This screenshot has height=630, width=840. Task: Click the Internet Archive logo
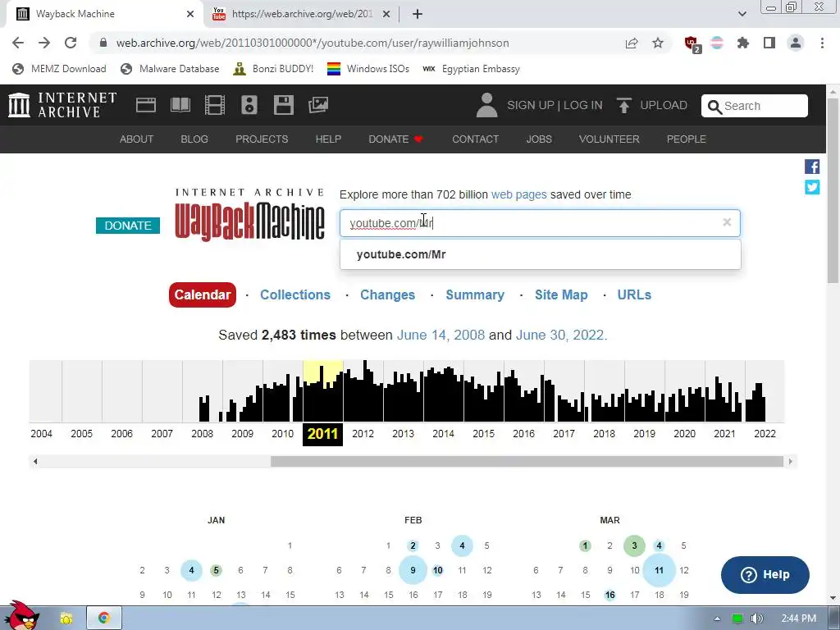62,105
